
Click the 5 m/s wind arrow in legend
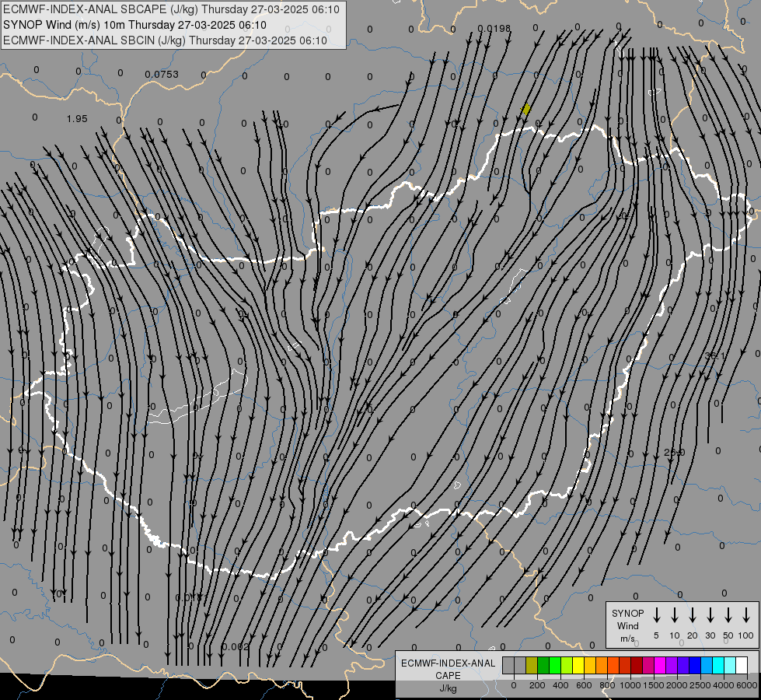point(656,614)
